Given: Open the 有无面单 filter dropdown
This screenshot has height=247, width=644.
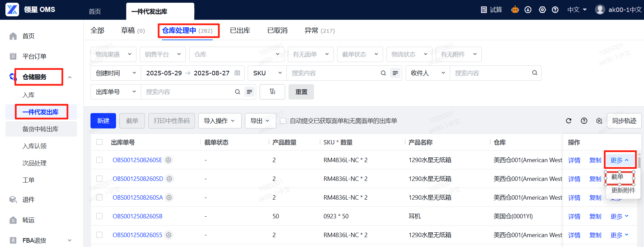Looking at the screenshot, I should click(x=311, y=54).
